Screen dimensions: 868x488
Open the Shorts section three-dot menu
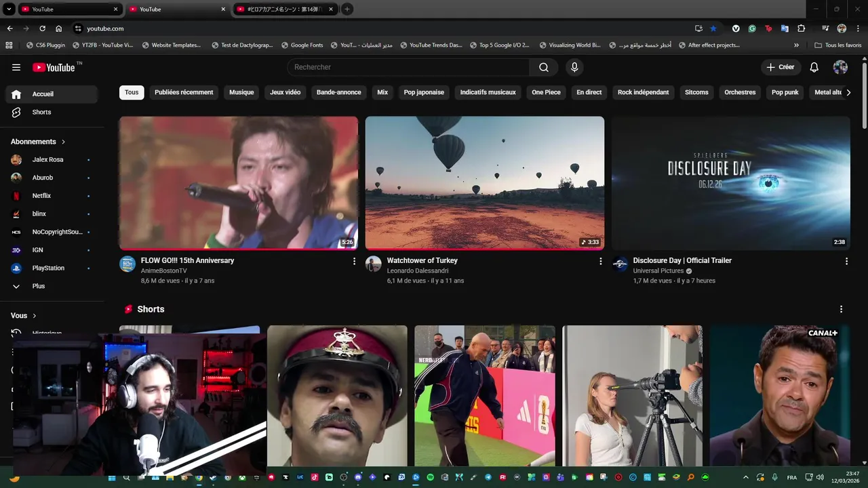coord(842,309)
